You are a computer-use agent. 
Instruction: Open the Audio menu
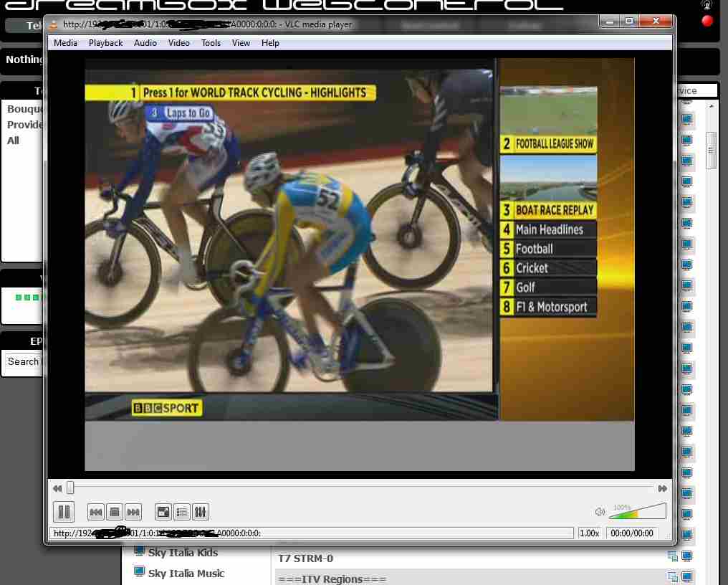145,43
